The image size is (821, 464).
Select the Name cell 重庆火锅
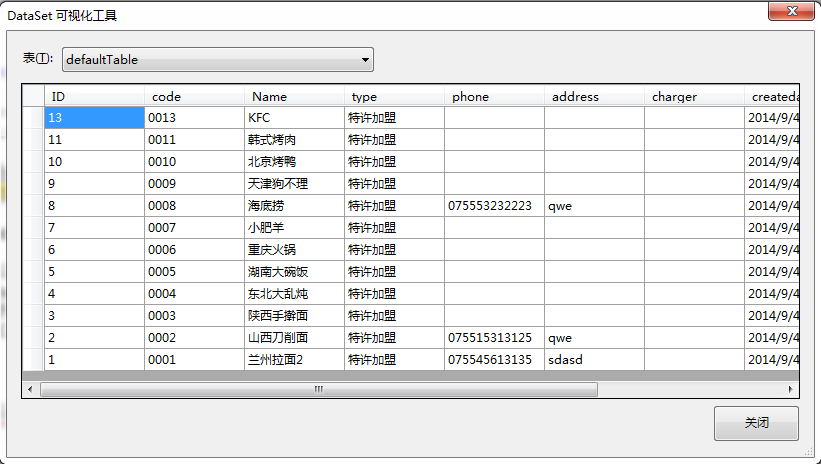click(294, 250)
